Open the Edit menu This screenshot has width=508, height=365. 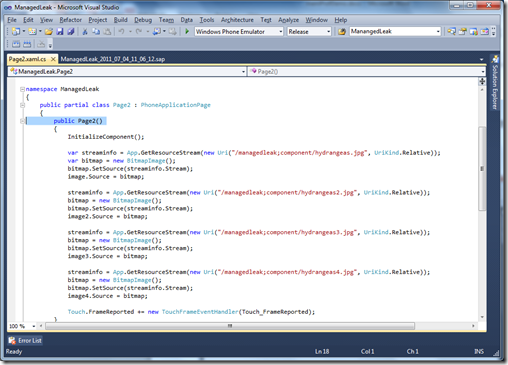point(28,20)
